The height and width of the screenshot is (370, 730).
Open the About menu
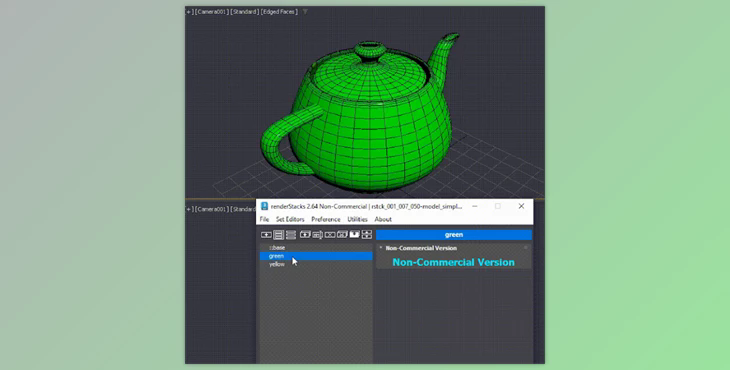pos(383,219)
